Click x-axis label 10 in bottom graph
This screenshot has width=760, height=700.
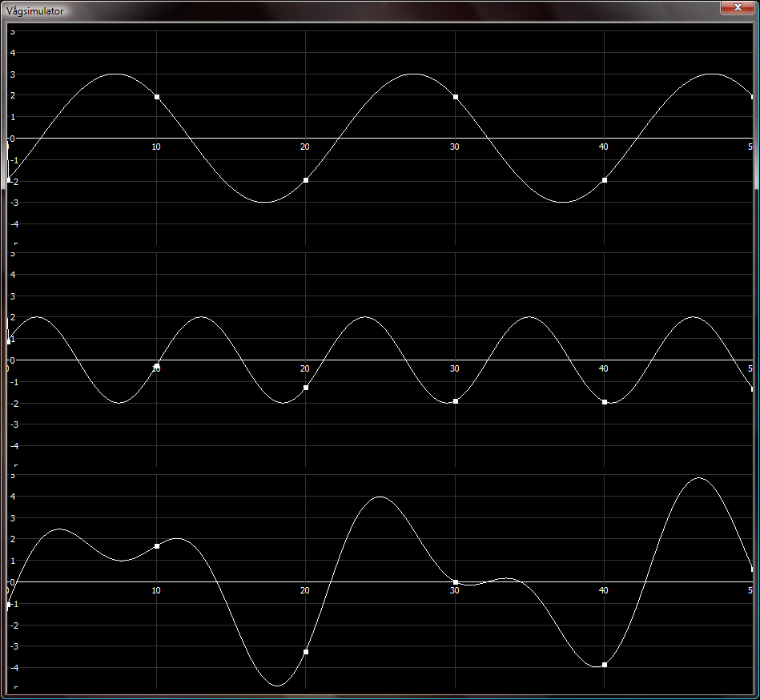coord(156,590)
